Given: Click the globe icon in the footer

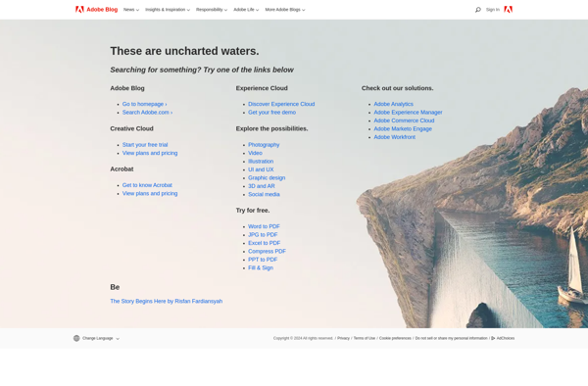Looking at the screenshot, I should point(76,338).
